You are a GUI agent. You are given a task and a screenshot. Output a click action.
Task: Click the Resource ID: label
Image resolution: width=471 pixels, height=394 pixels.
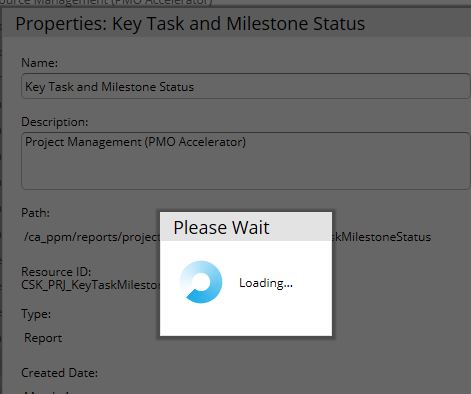click(x=56, y=272)
